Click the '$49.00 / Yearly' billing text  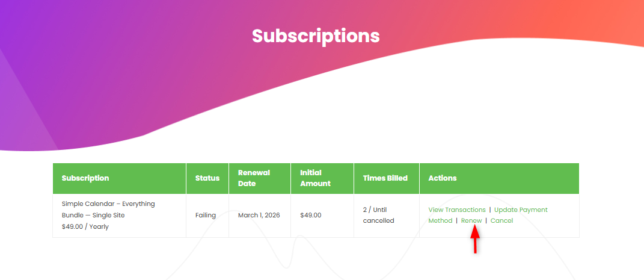tap(85, 226)
